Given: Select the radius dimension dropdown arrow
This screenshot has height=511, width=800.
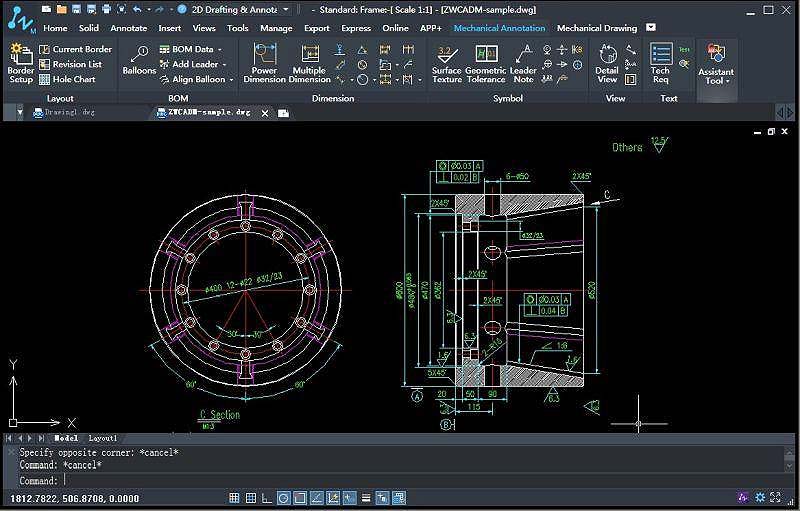Looking at the screenshot, I should [x=374, y=80].
